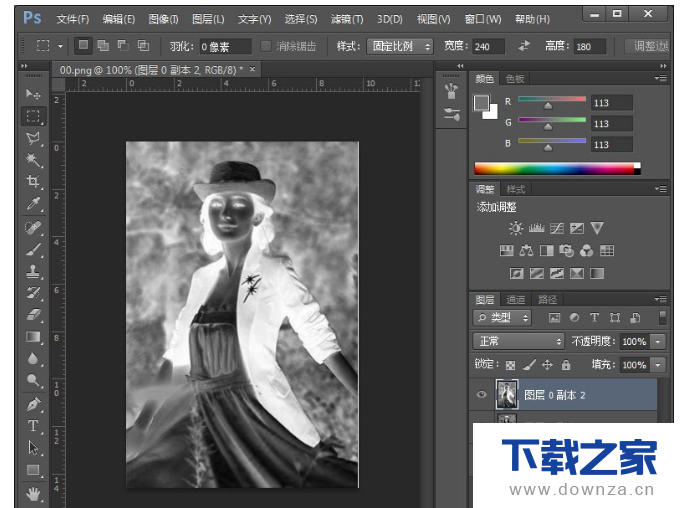The width and height of the screenshot is (683, 508).
Task: Select the Dodge tool
Action: click(x=33, y=380)
